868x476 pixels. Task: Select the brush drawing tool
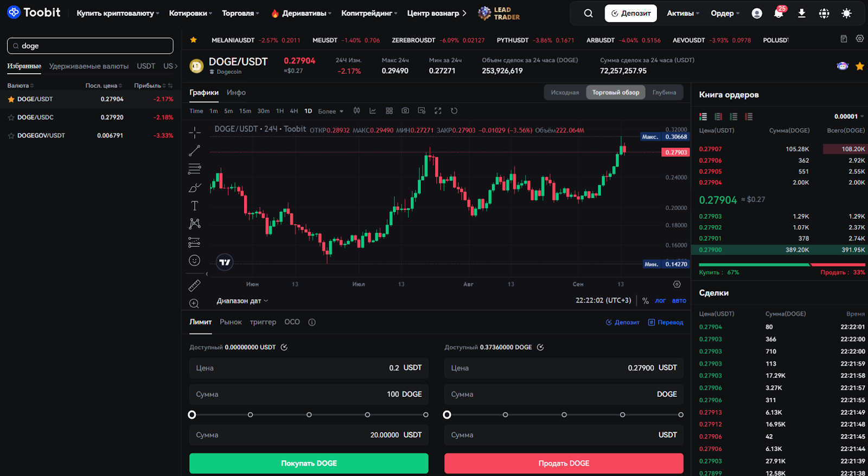(194, 187)
